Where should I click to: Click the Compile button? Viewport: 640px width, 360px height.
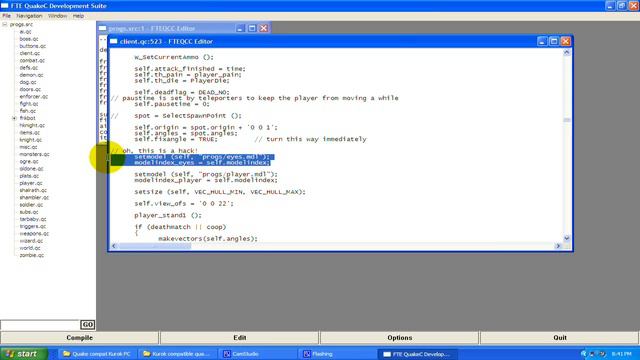point(80,338)
